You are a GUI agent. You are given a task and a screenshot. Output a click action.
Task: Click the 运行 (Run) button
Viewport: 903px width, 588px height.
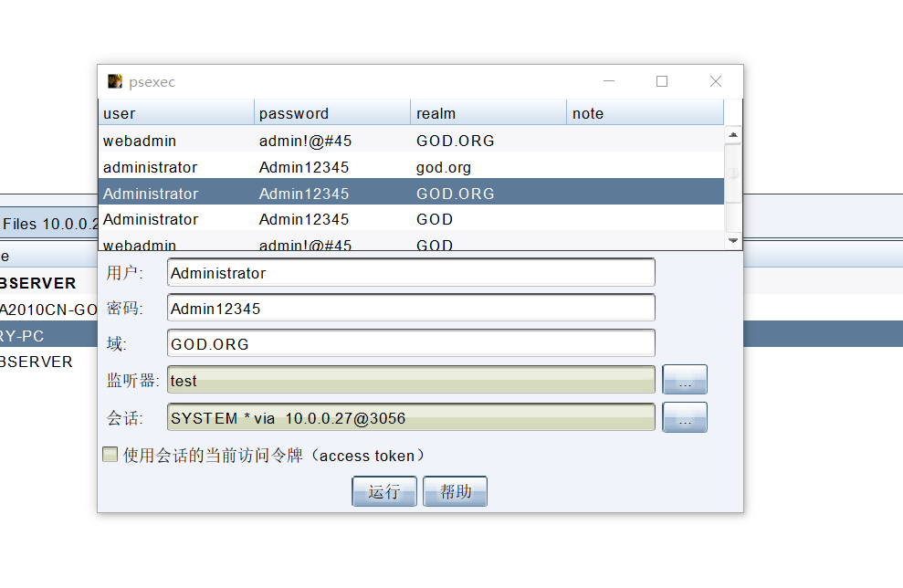pyautogui.click(x=384, y=491)
